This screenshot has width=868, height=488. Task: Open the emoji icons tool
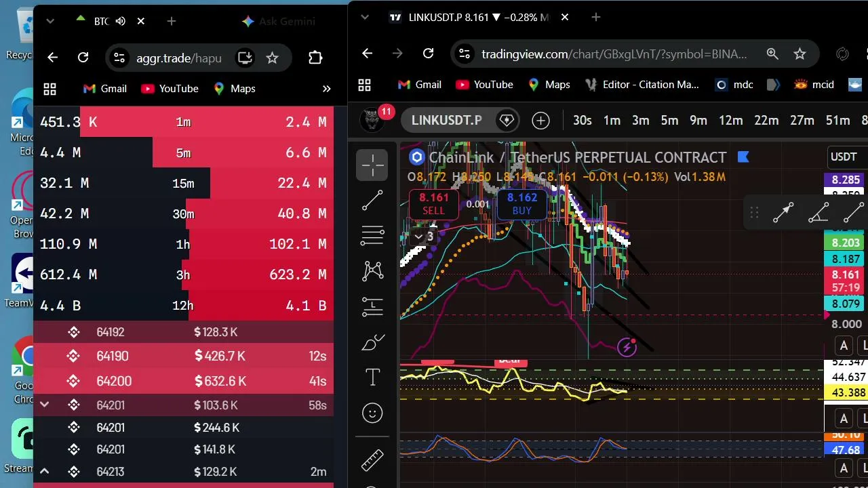tap(372, 413)
